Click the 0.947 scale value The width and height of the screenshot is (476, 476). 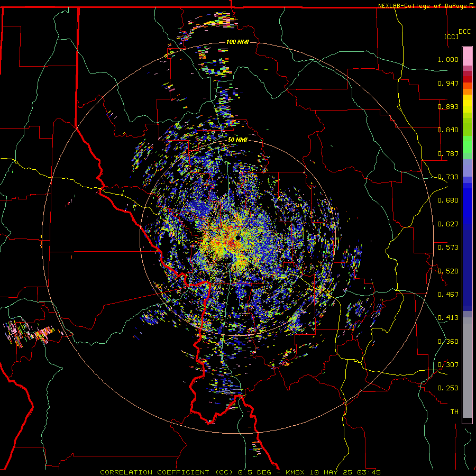click(448, 83)
